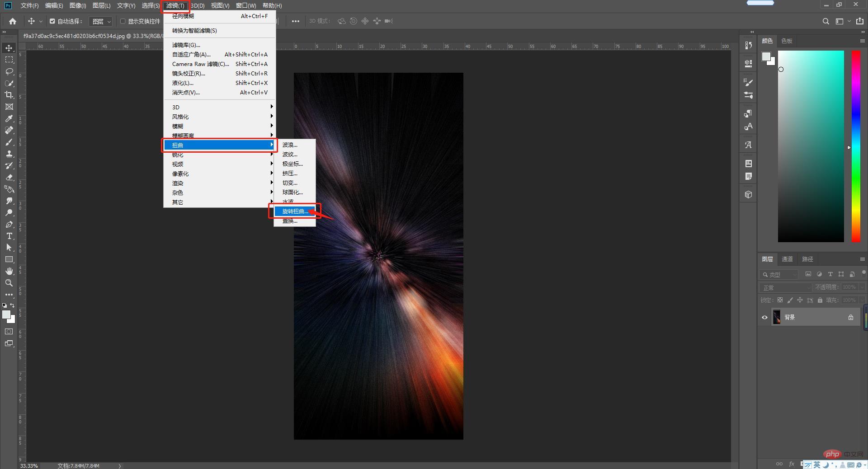This screenshot has height=469, width=868.
Task: Open the layer filter 类型 dropdown
Action: (x=779, y=274)
